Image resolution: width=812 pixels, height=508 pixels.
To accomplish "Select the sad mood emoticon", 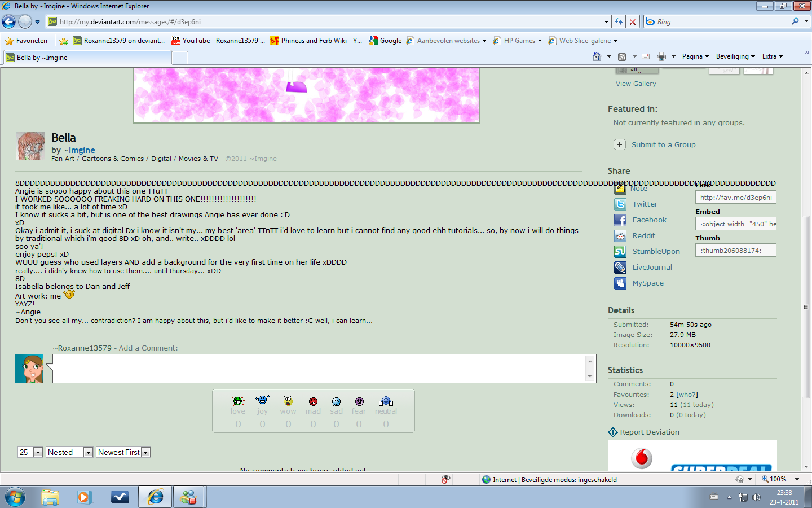I will [337, 401].
